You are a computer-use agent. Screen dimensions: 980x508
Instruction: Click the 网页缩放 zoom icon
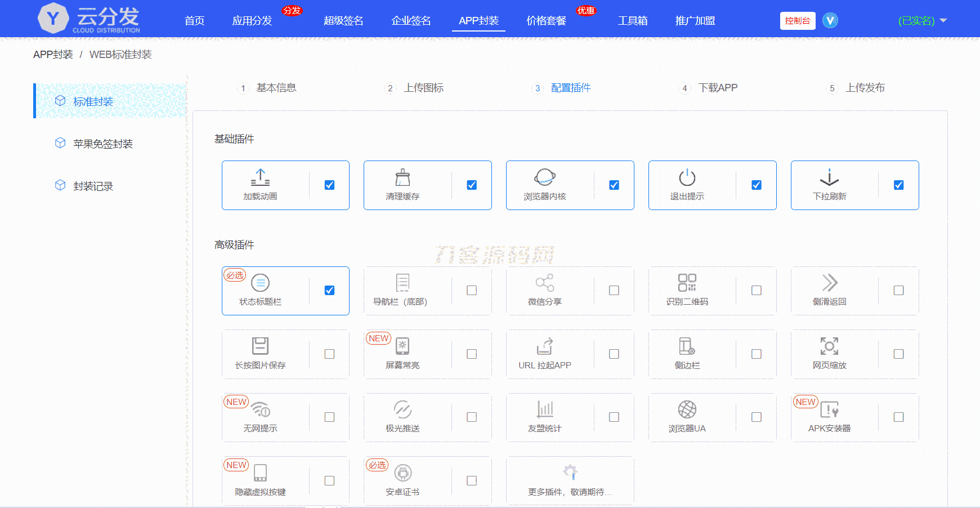coord(830,346)
